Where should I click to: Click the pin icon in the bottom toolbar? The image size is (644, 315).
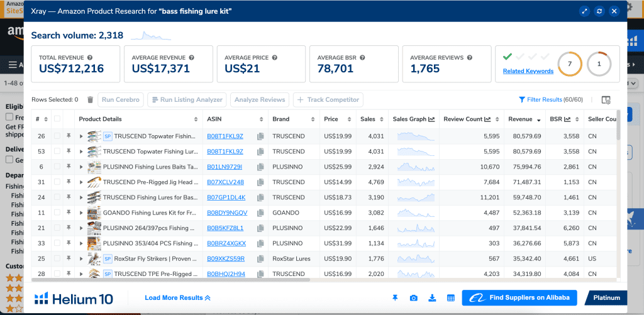point(395,298)
